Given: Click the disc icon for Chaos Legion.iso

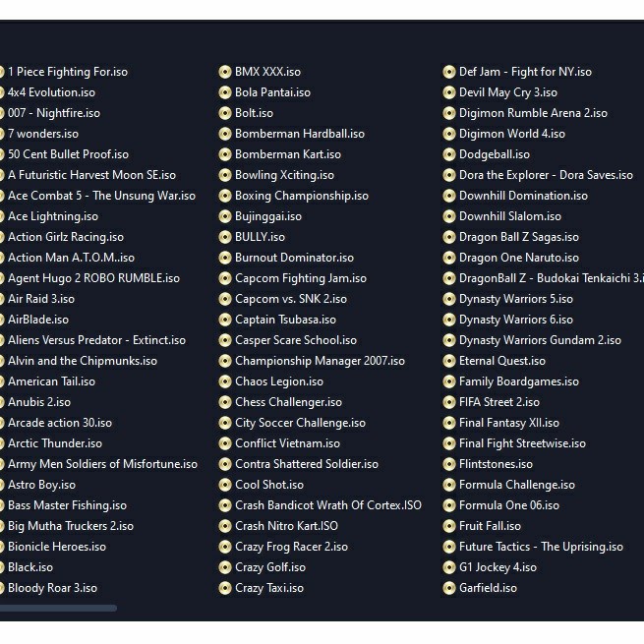Looking at the screenshot, I should click(x=224, y=381).
